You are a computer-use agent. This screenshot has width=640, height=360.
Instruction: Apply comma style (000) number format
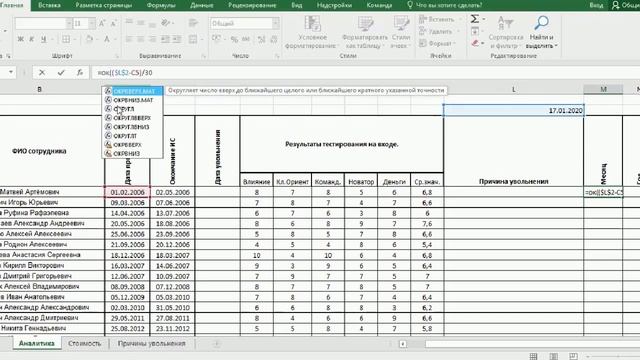(x=246, y=39)
